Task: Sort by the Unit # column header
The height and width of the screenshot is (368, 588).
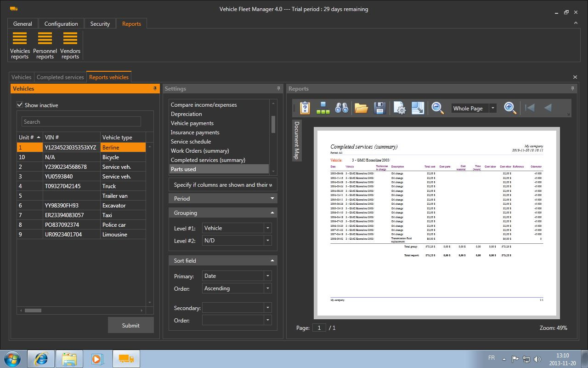Action: 30,137
